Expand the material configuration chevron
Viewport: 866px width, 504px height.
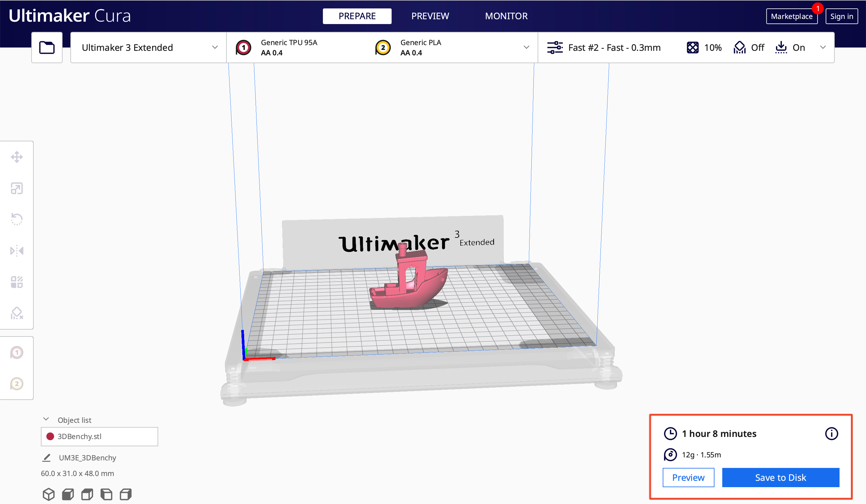(x=526, y=48)
